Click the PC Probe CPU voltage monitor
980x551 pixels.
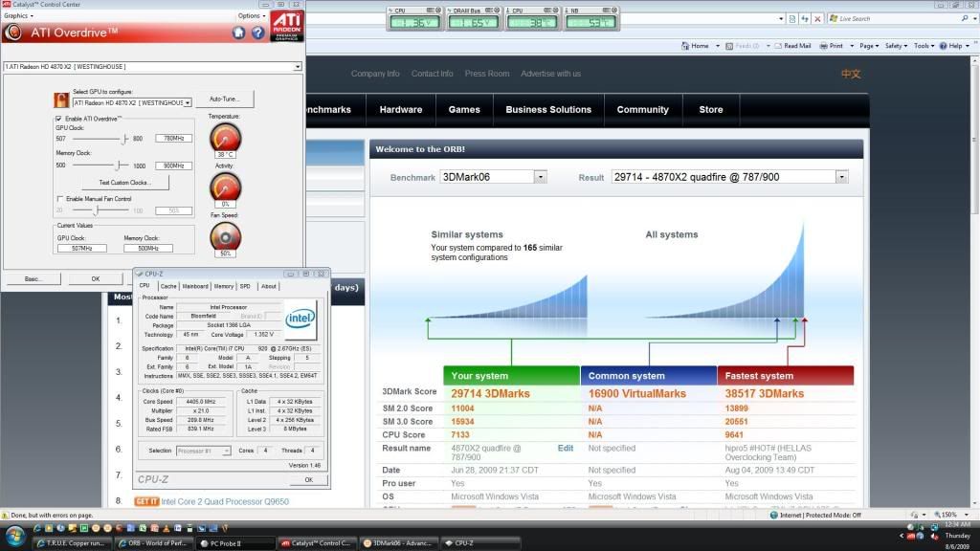pyautogui.click(x=414, y=19)
